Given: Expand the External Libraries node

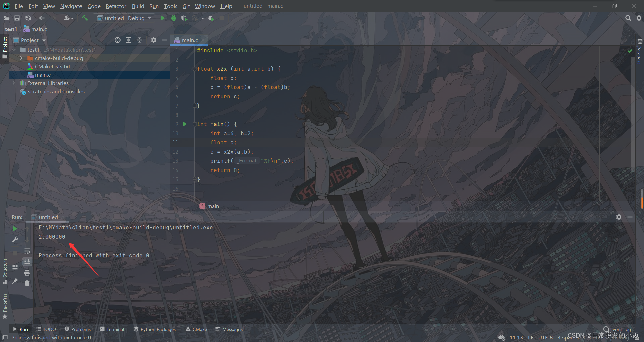Looking at the screenshot, I should 14,83.
